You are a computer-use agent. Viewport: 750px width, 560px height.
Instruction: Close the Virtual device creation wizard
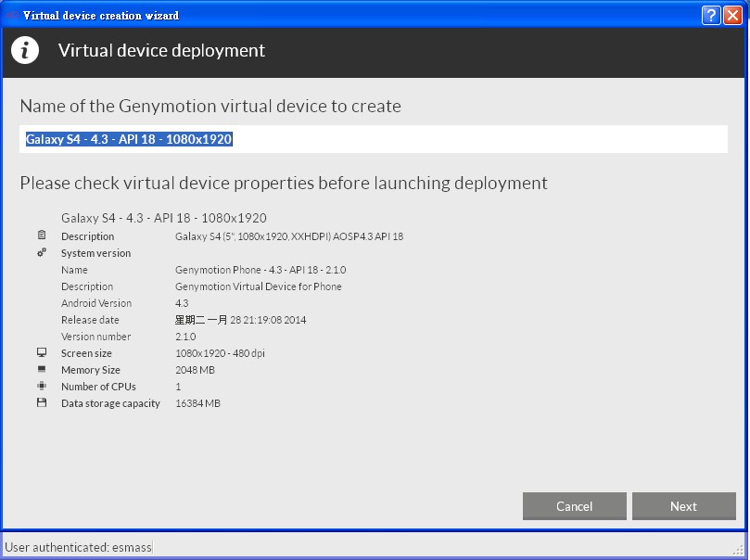pyautogui.click(x=733, y=16)
